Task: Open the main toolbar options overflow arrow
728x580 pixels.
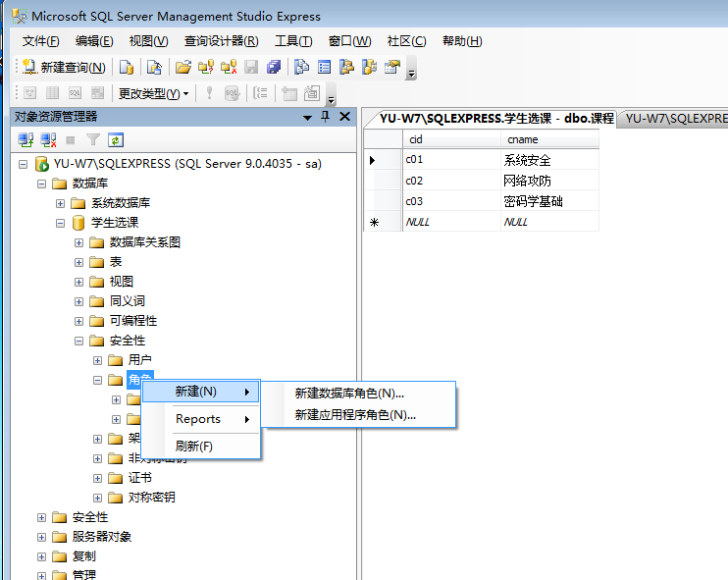Action: click(411, 74)
